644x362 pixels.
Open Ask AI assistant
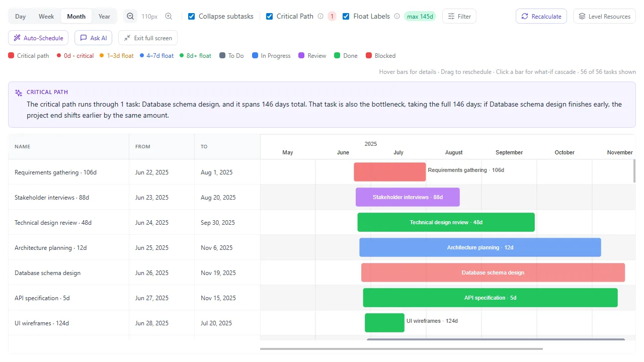(94, 38)
